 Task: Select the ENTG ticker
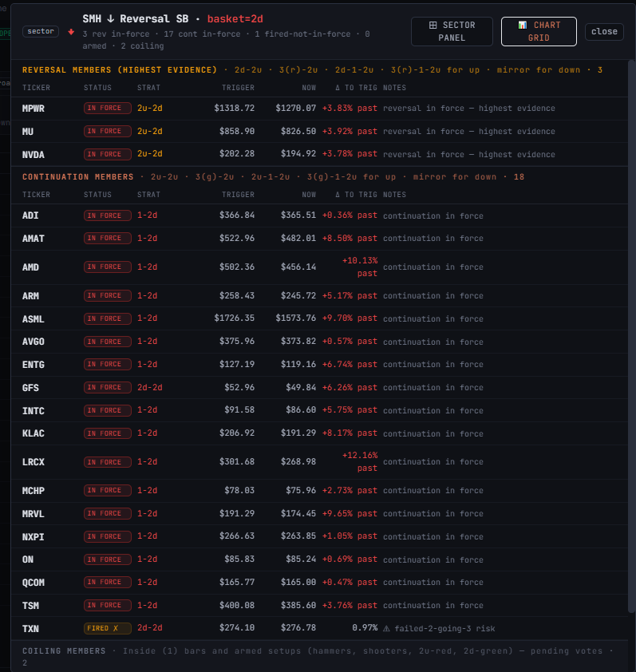point(34,365)
